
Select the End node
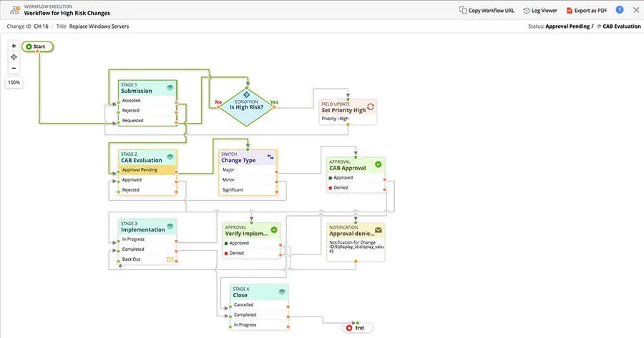(x=357, y=328)
